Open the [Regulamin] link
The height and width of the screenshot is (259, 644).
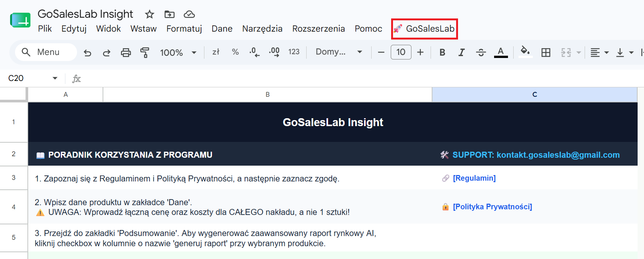pyautogui.click(x=474, y=178)
